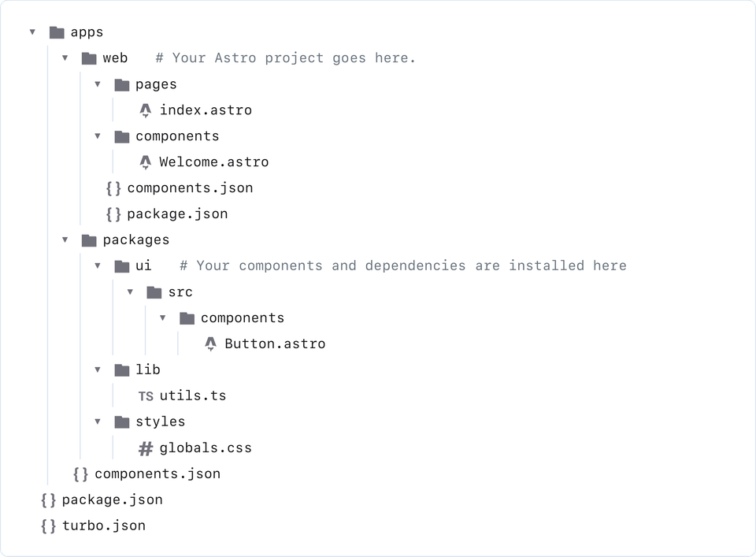Toggle the src folder arrow
Image resolution: width=756 pixels, height=557 pixels.
pos(130,292)
